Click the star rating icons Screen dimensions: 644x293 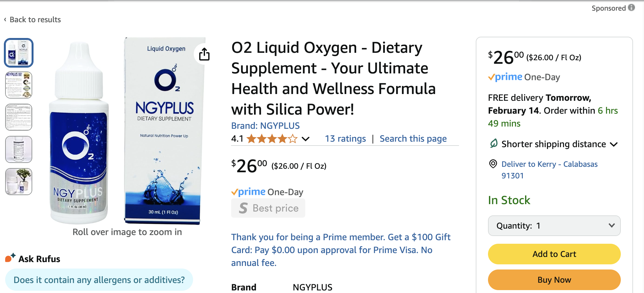[x=272, y=139]
